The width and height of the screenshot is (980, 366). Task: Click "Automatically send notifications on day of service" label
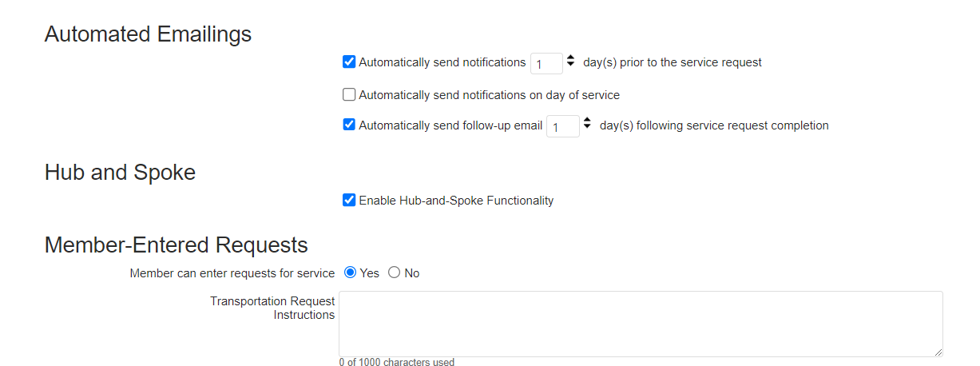click(489, 95)
